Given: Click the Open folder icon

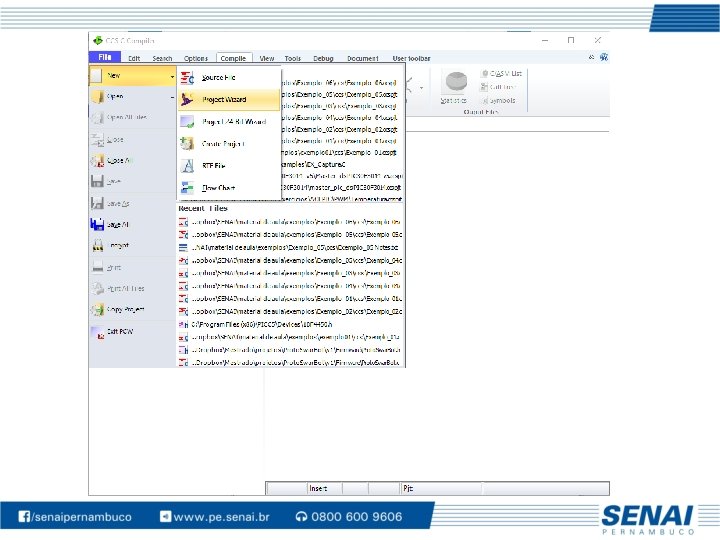Looking at the screenshot, I should [97, 96].
